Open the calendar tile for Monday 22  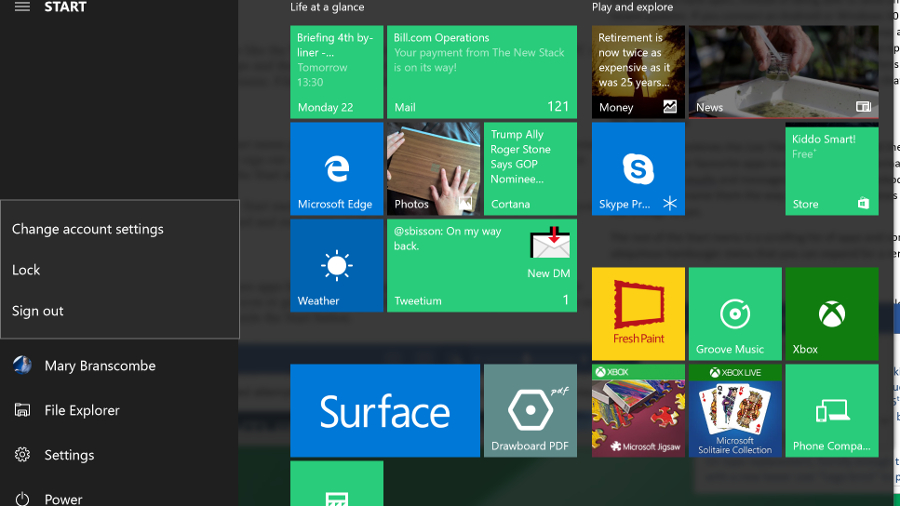(x=336, y=72)
